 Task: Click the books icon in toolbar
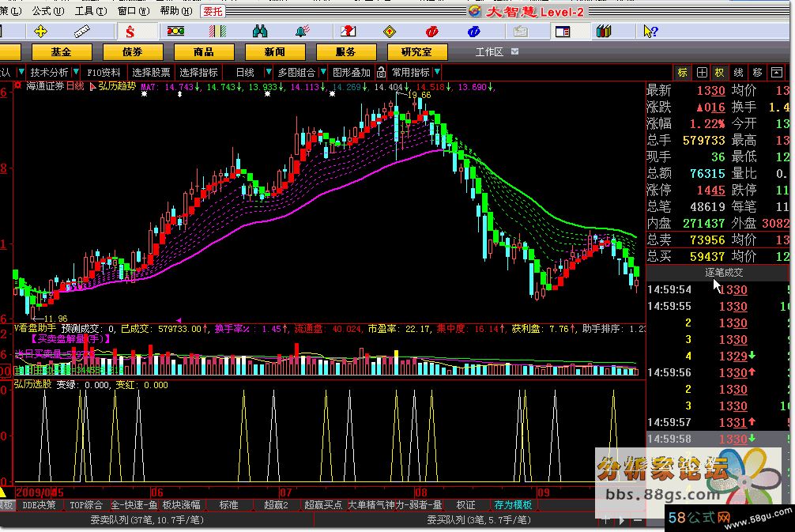coord(604,32)
